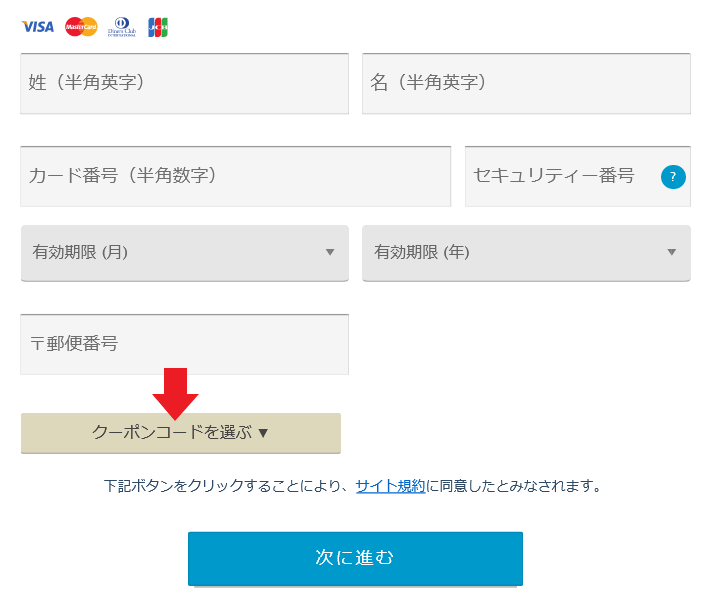
Task: Focus the 名（半角英字） first name field
Action: [526, 83]
